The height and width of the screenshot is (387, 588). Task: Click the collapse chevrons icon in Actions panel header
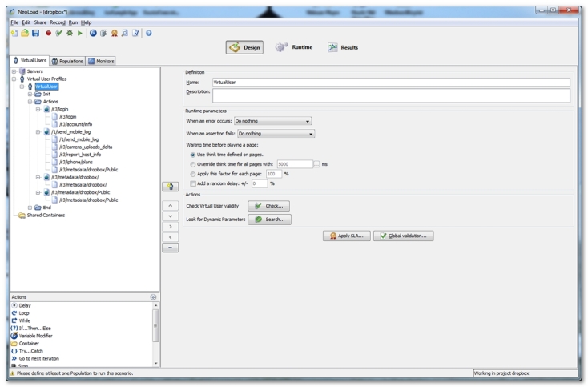point(153,297)
